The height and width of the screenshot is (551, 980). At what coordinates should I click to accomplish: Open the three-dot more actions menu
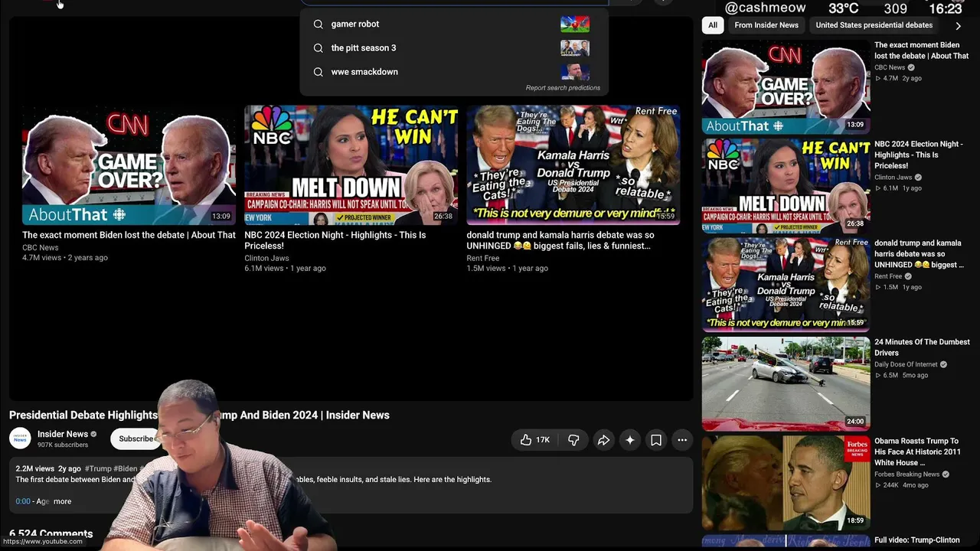coord(682,440)
